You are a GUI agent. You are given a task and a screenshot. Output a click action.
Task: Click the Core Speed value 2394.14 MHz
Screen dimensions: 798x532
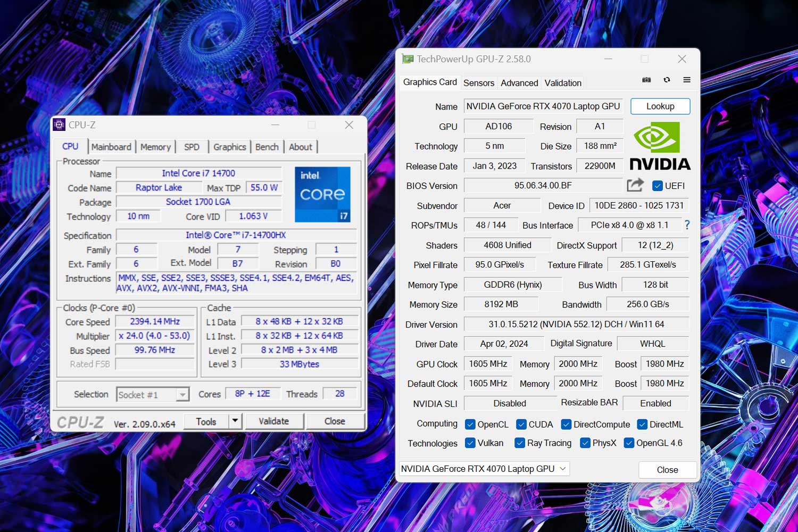pos(155,321)
